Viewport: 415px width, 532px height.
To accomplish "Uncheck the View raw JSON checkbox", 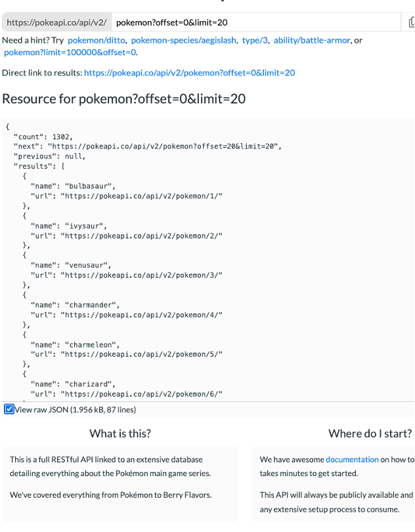I will tap(9, 409).
